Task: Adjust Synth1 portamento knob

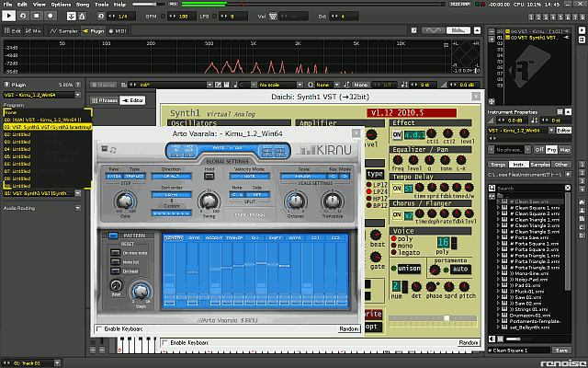Action: point(435,270)
